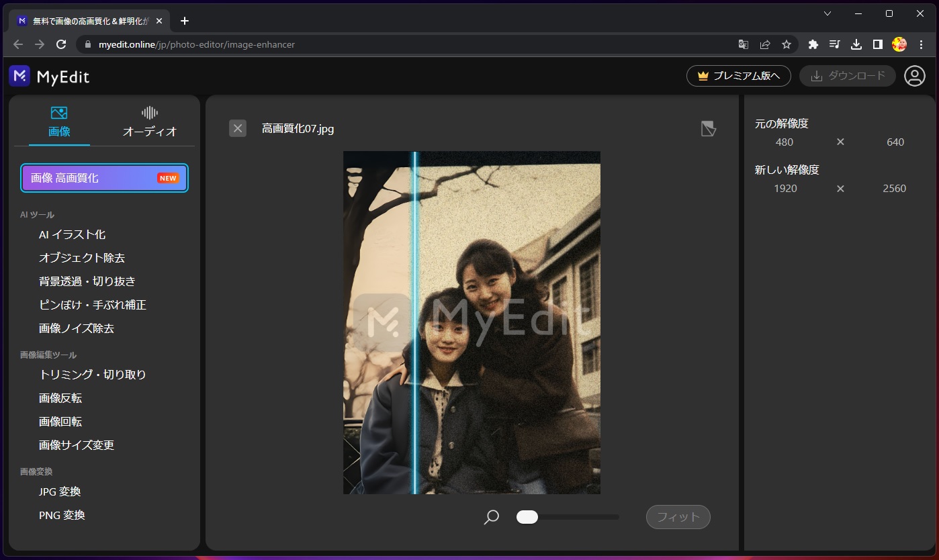
Task: Open the Chrome Downloads icon
Action: 856,44
